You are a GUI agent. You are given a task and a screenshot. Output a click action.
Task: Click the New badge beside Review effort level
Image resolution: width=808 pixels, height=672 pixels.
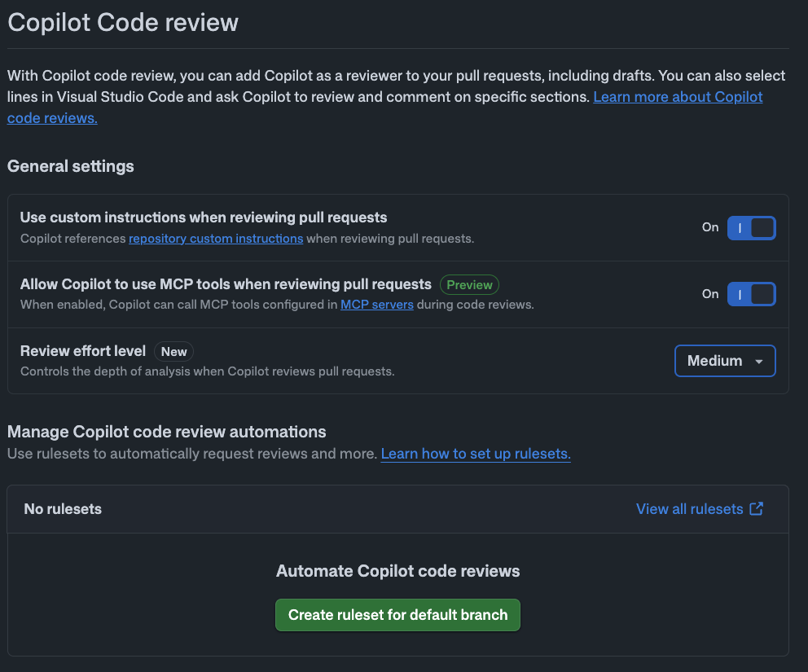173,351
